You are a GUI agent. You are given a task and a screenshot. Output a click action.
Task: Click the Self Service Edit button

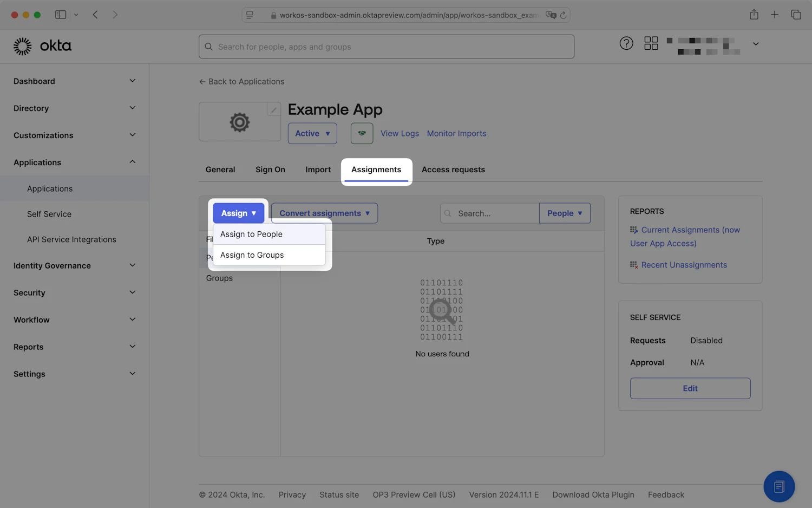(x=690, y=388)
